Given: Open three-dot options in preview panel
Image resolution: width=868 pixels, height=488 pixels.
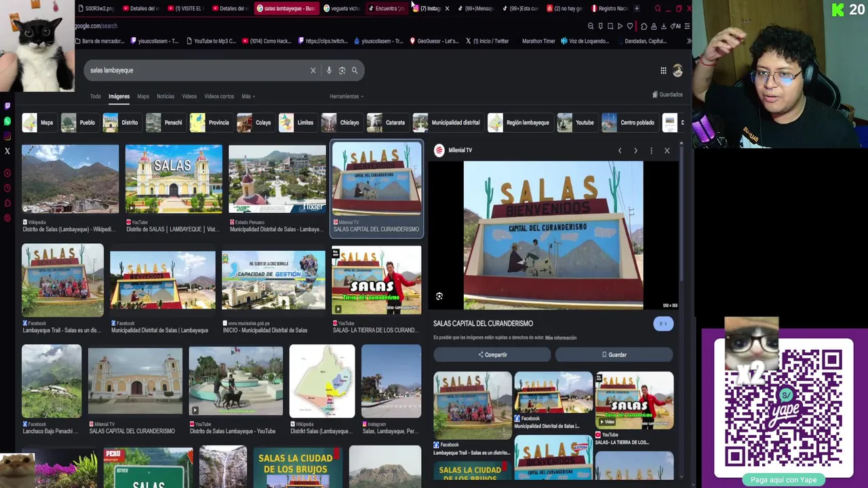Looking at the screenshot, I should point(651,150).
